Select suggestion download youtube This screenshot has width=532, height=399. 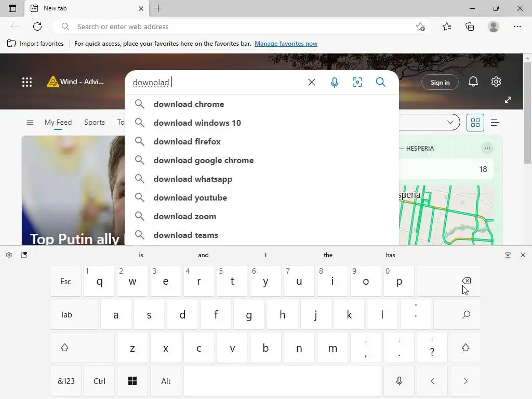pos(262,197)
